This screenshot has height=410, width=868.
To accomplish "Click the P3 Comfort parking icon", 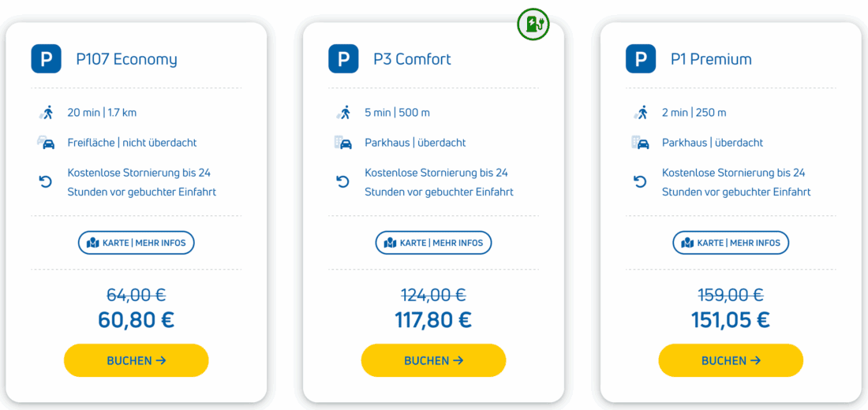I will coord(343,59).
